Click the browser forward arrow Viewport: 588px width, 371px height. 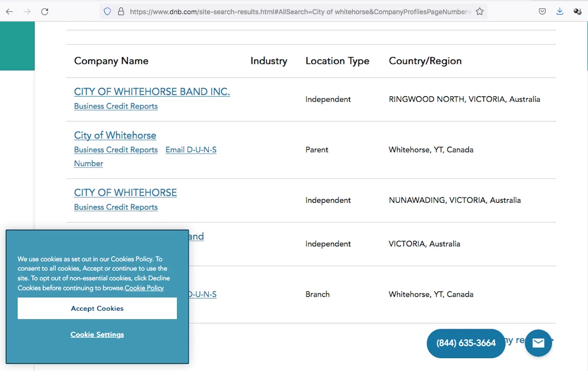27,12
